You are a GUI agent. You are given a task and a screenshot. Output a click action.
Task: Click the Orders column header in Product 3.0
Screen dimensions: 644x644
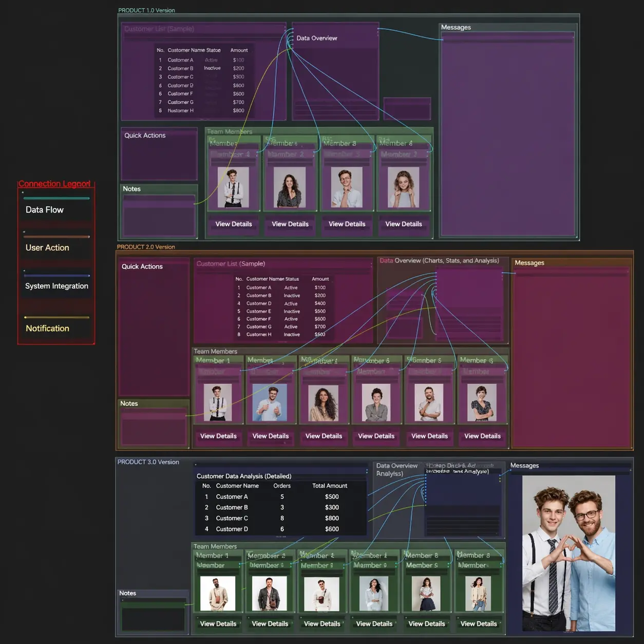[282, 486]
